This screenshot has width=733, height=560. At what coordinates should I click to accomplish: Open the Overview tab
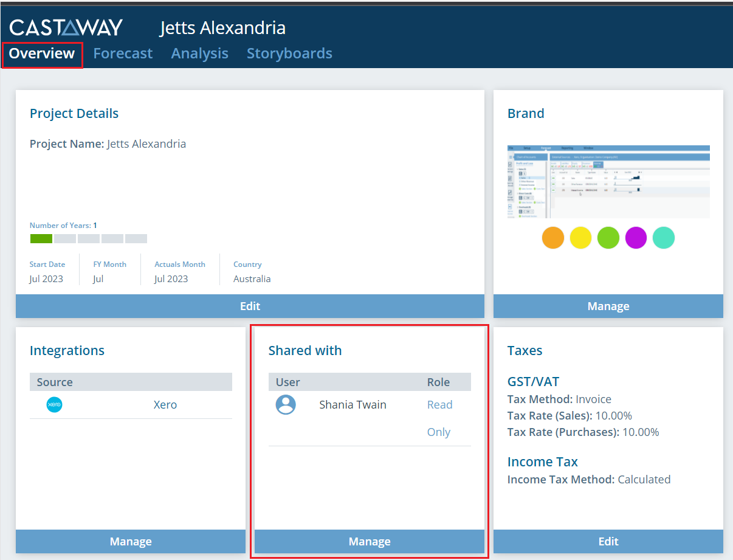click(42, 54)
